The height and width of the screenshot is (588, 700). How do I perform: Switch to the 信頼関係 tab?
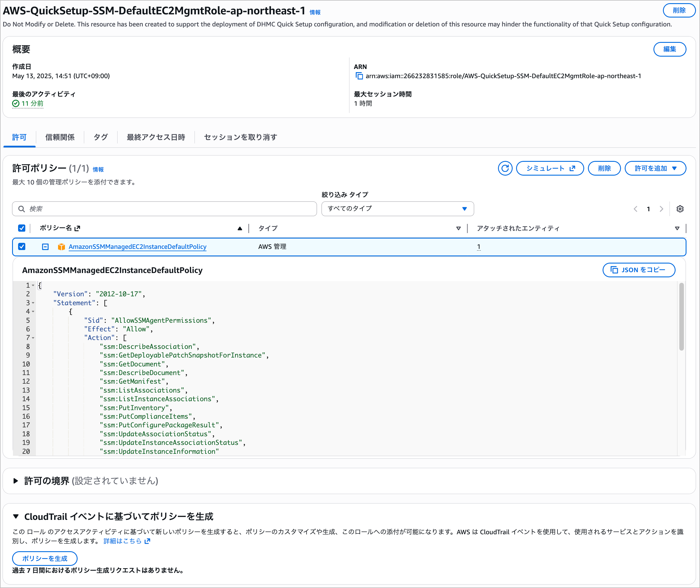(60, 137)
